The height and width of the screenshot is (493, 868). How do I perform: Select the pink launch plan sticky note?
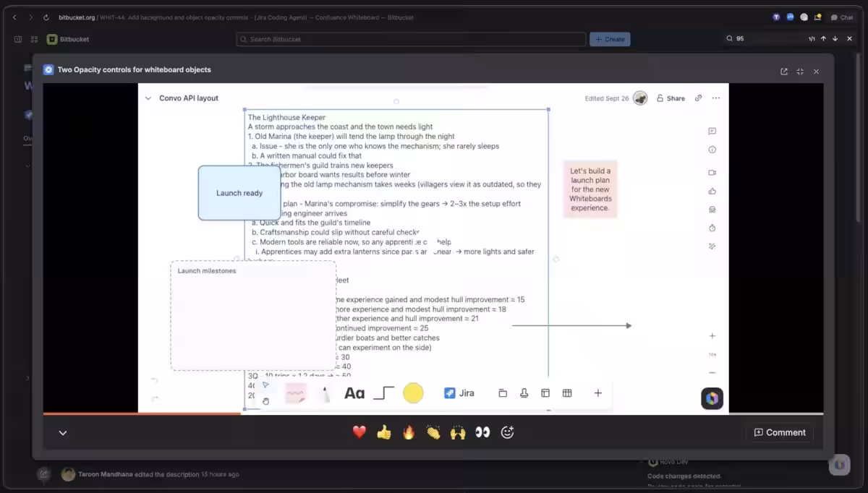coord(590,189)
